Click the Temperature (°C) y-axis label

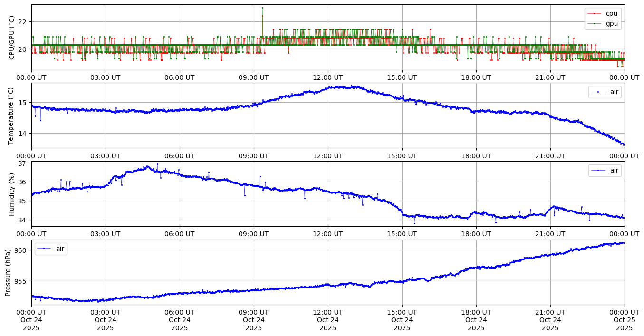tap(12, 115)
